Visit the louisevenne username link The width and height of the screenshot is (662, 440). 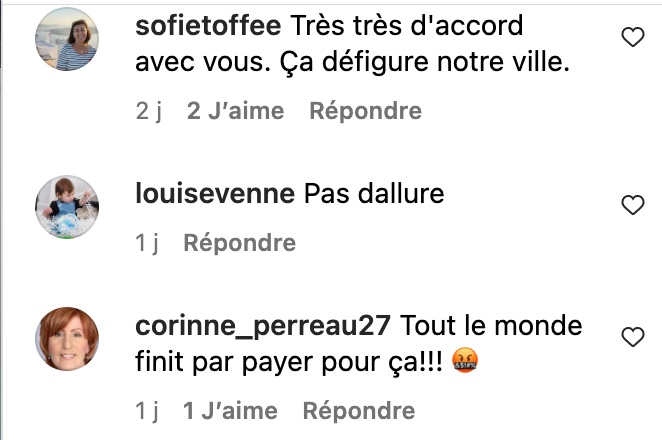[x=215, y=193]
